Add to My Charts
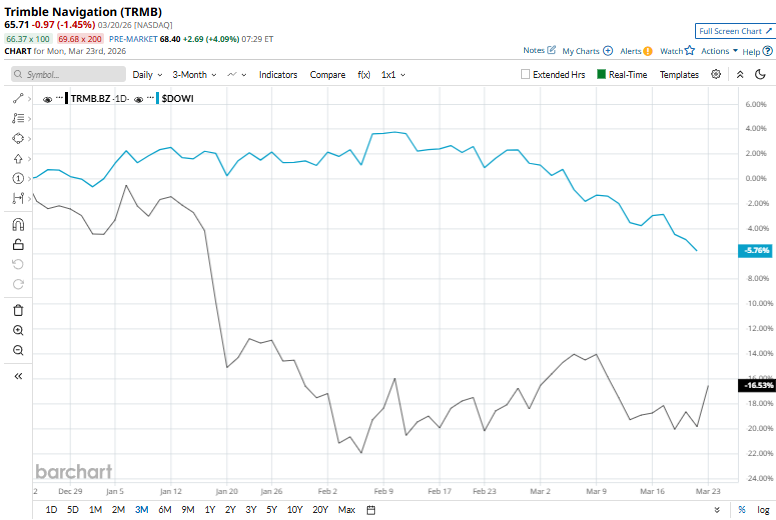Screen dimensions: 776x520 coord(587,51)
